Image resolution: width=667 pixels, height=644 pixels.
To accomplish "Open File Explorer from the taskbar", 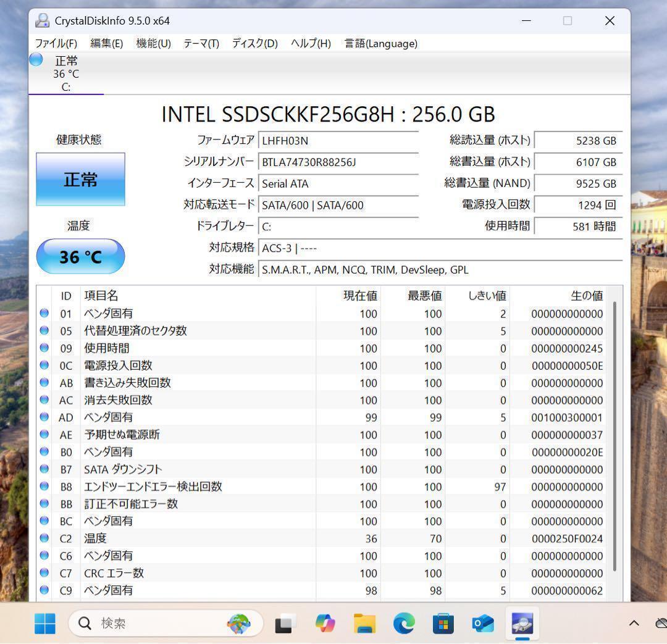I will [364, 624].
